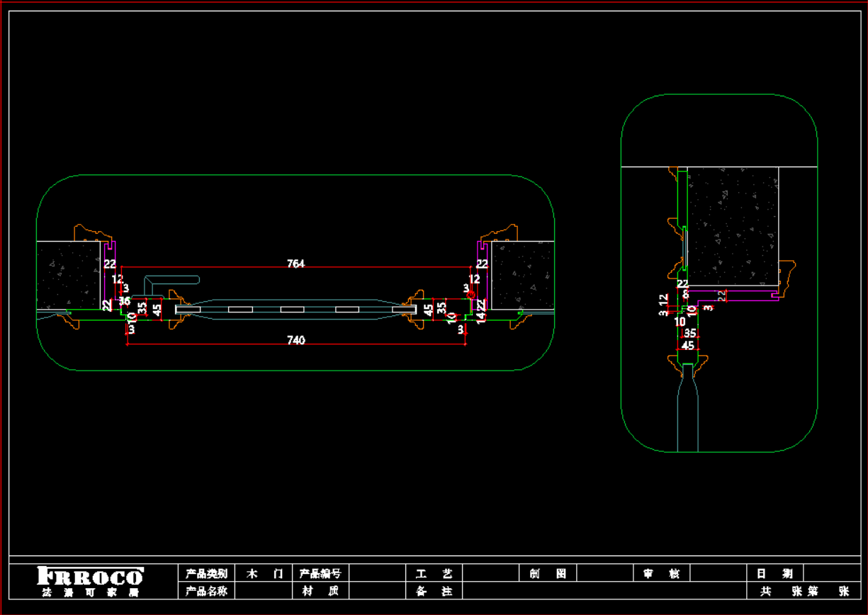Click the 产品名称 label cell

point(205,591)
